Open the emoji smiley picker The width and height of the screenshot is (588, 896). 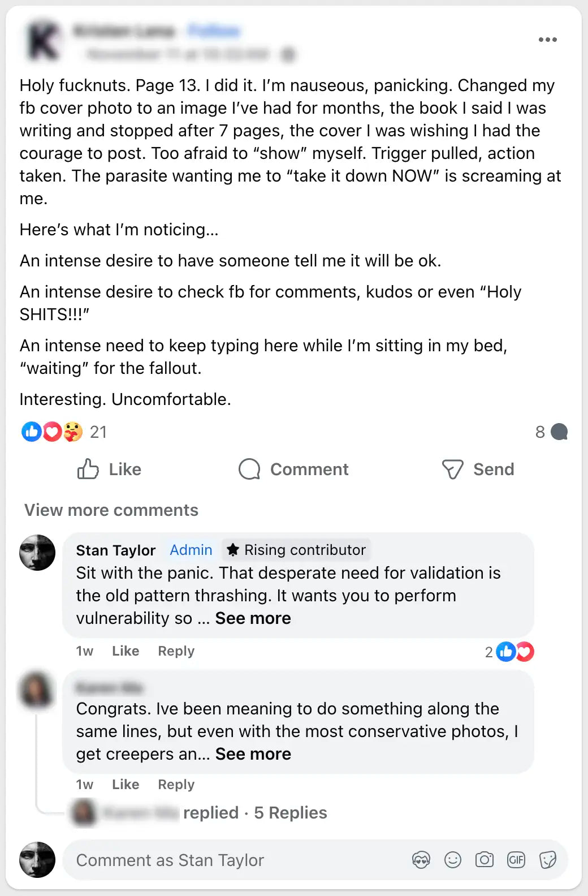click(453, 860)
